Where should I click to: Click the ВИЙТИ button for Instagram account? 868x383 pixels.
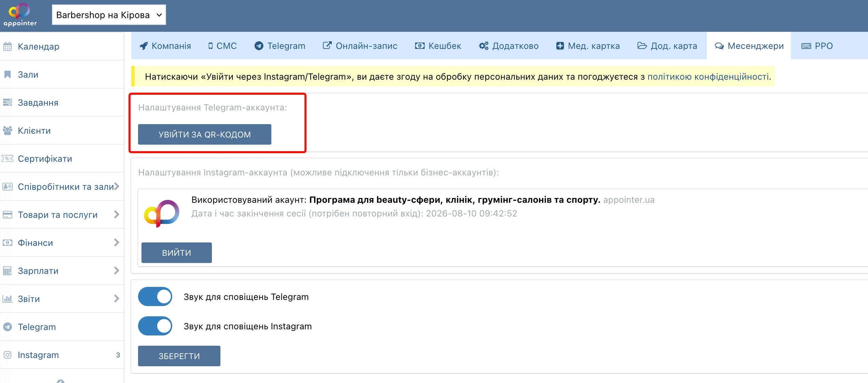pyautogui.click(x=177, y=253)
